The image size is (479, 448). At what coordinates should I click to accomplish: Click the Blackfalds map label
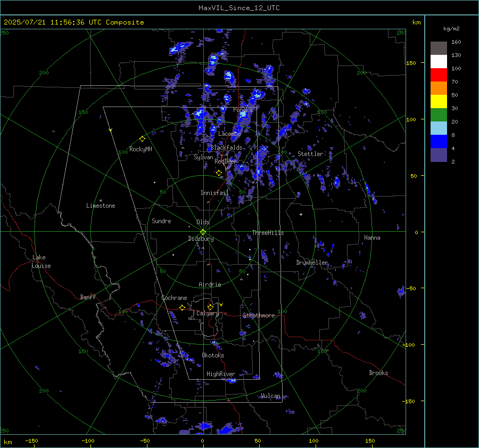(226, 148)
